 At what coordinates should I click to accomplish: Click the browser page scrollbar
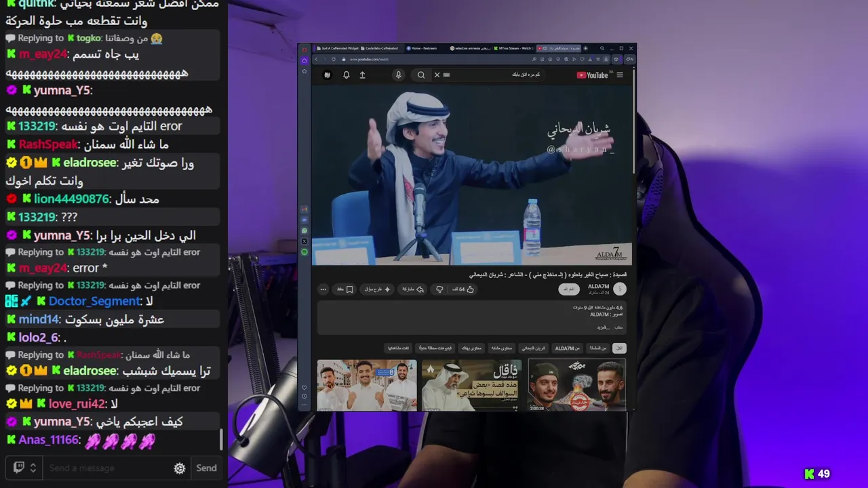(x=633, y=122)
